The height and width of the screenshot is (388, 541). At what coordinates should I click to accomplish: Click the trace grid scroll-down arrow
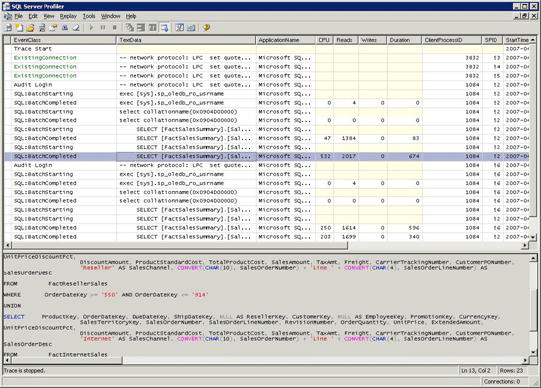point(533,237)
